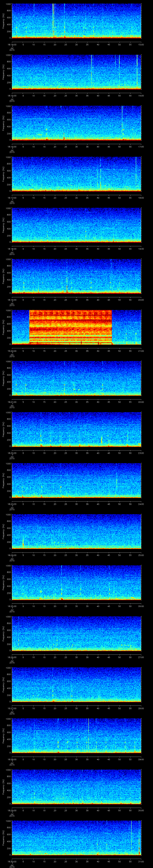Click the 31:00 end time label
Image resolution: width=153 pixels, height=868 pixels.
tap(141, 861)
